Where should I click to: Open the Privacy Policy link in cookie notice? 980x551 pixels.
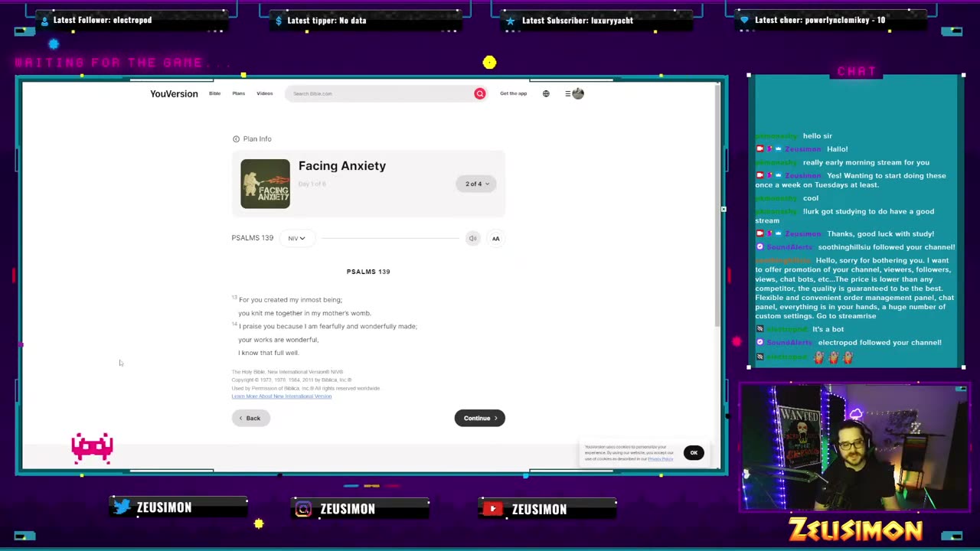pos(660,458)
